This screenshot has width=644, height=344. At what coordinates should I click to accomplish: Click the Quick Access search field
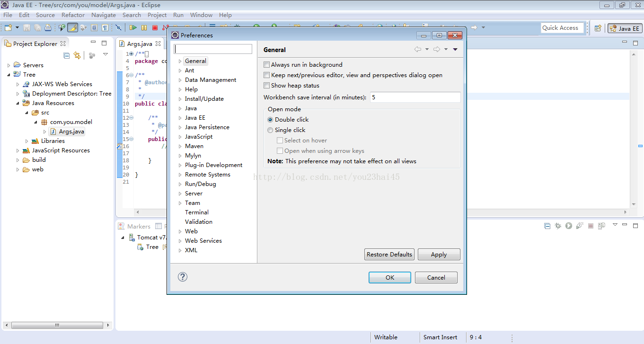click(562, 28)
